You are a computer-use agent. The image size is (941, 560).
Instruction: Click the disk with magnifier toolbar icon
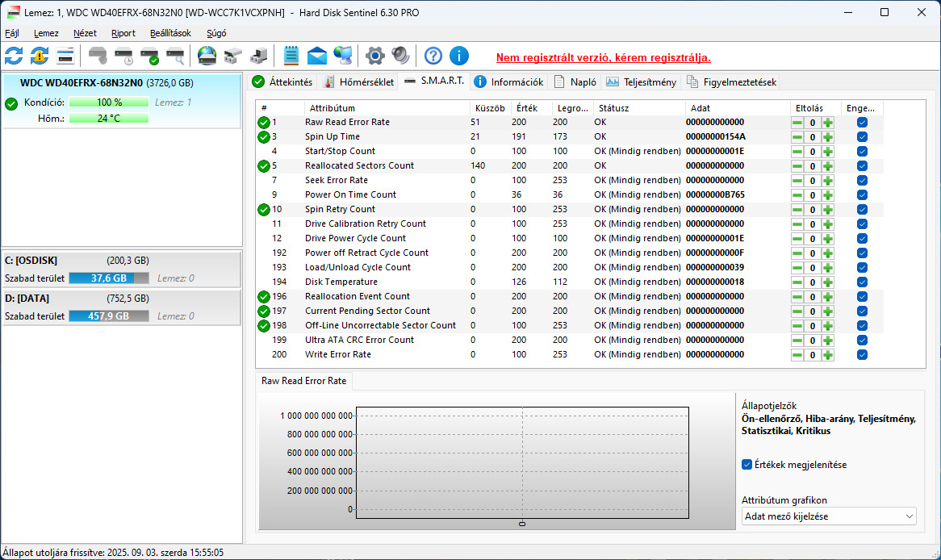[x=175, y=56]
